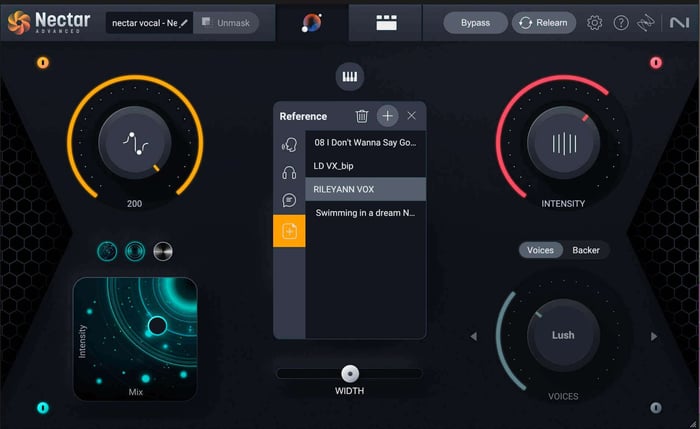
Task: Click the preset name 'nectar vocal - Ne'
Action: coord(145,23)
